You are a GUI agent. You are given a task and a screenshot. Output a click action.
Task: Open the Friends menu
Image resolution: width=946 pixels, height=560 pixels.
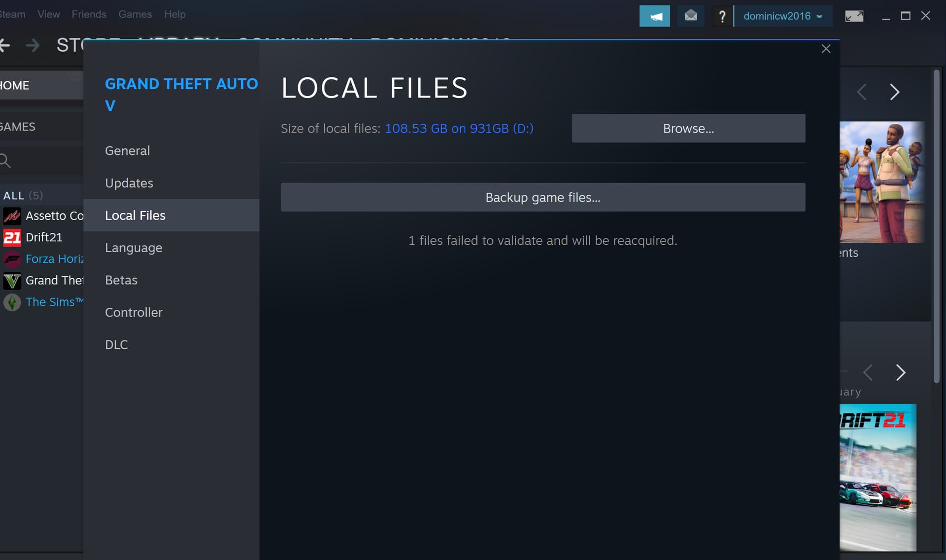click(x=89, y=14)
